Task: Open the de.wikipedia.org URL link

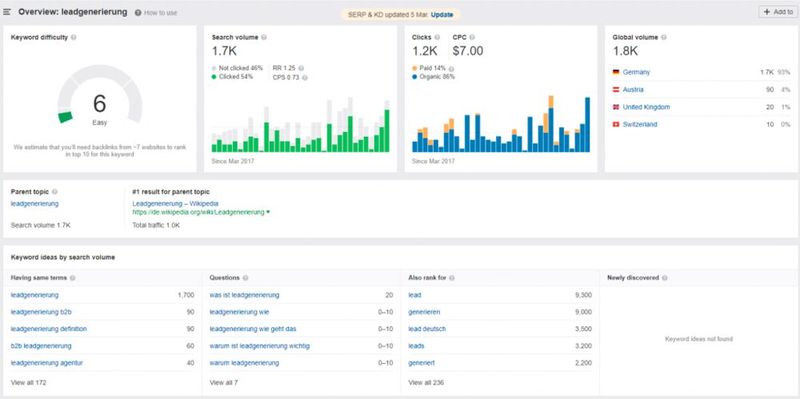Action: [198, 212]
